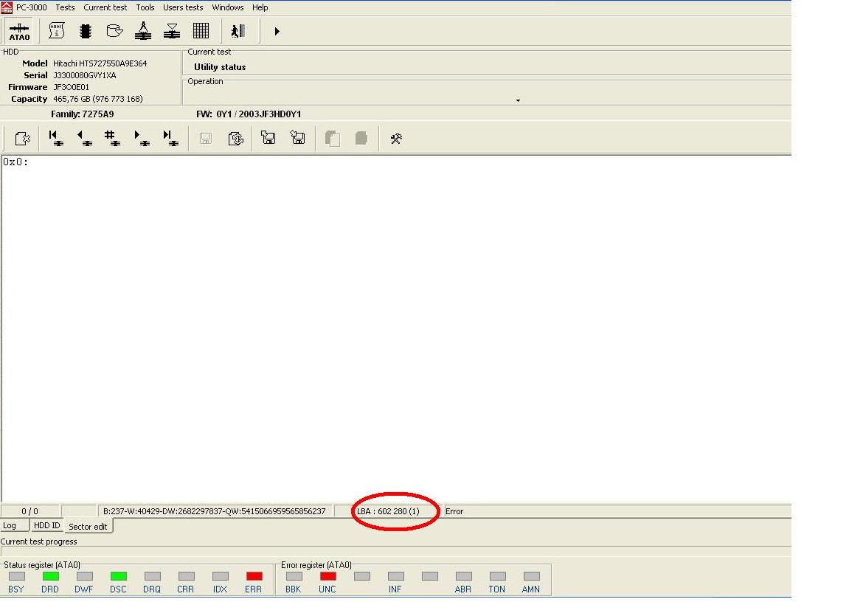Jump to the first sector icon
The height and width of the screenshot is (616, 849).
click(x=56, y=138)
